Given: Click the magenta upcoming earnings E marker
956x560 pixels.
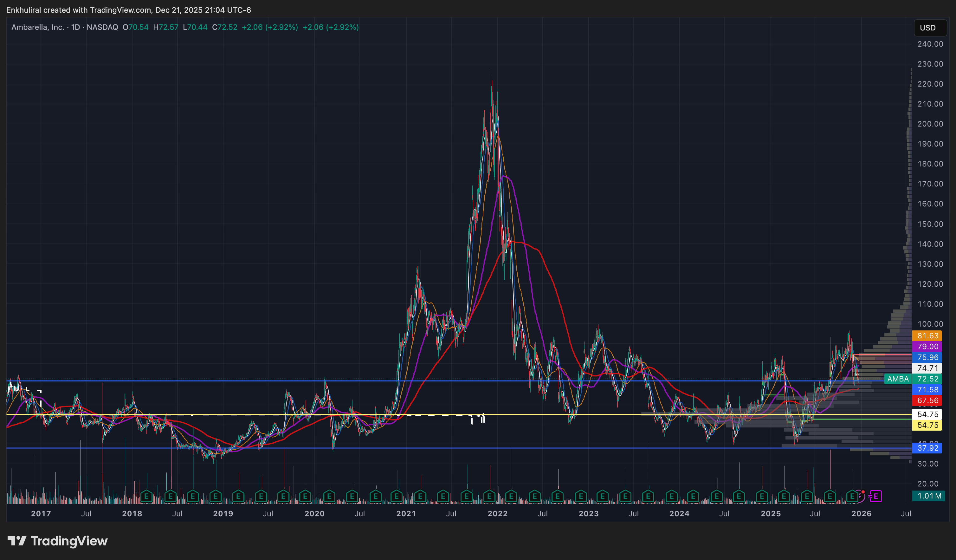Looking at the screenshot, I should click(875, 496).
